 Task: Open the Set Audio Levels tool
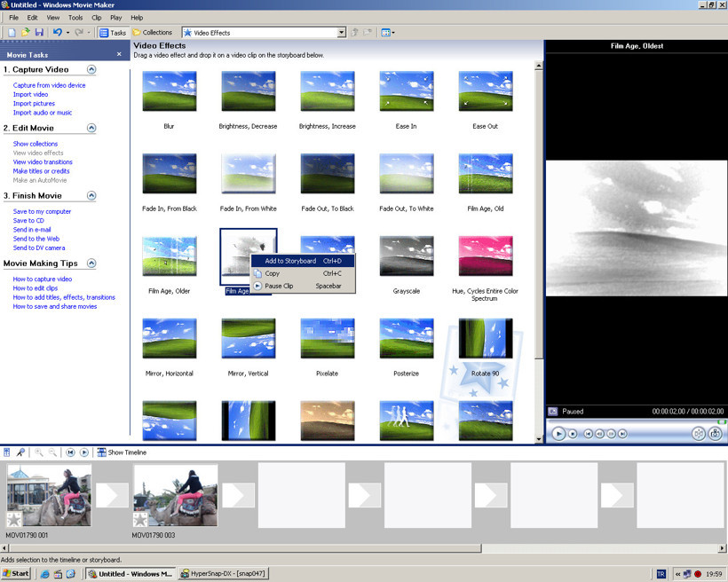point(7,452)
